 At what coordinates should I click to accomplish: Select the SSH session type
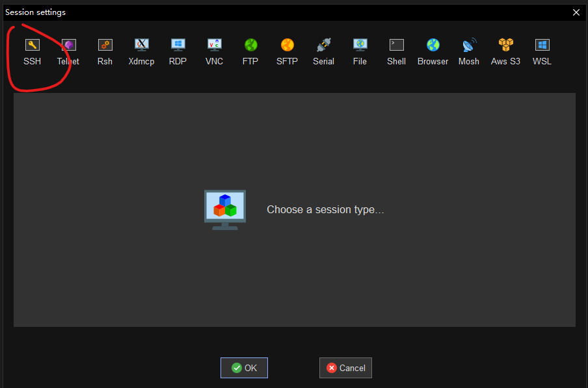point(33,52)
